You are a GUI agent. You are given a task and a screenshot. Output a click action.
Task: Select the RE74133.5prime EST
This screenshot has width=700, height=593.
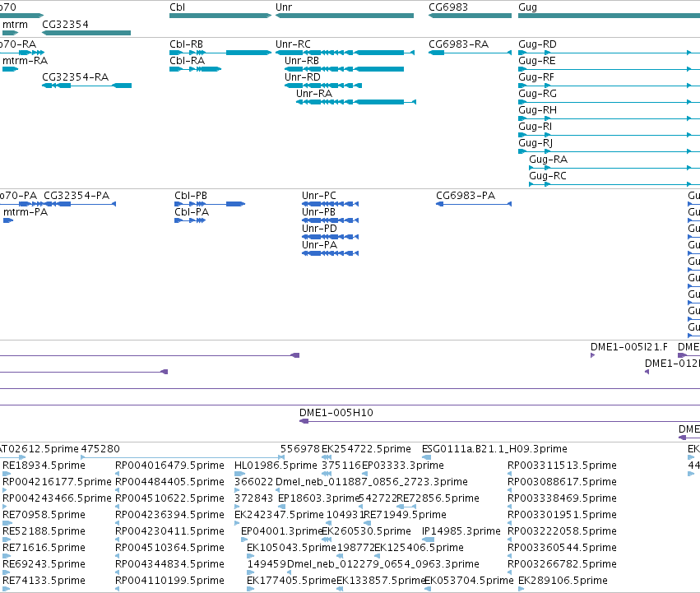pyautogui.click(x=7, y=589)
